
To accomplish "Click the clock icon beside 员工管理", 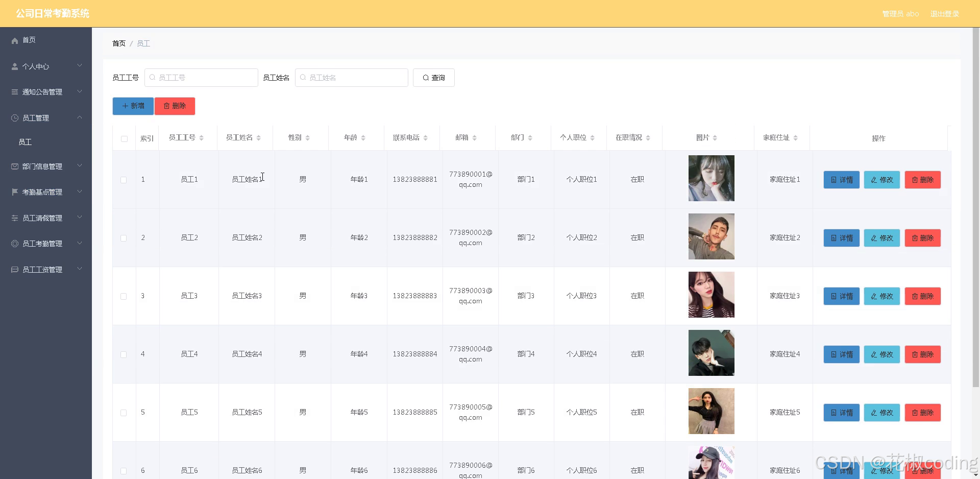I will coord(15,118).
